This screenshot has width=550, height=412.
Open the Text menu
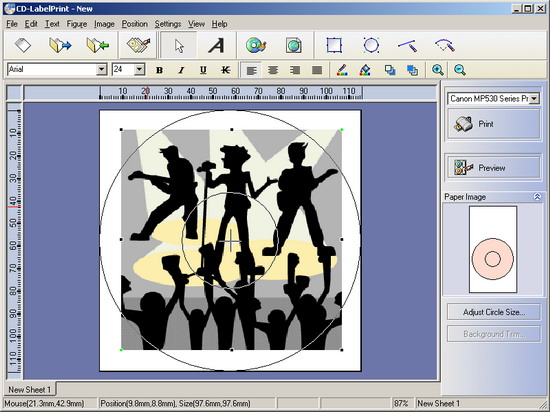pyautogui.click(x=52, y=24)
